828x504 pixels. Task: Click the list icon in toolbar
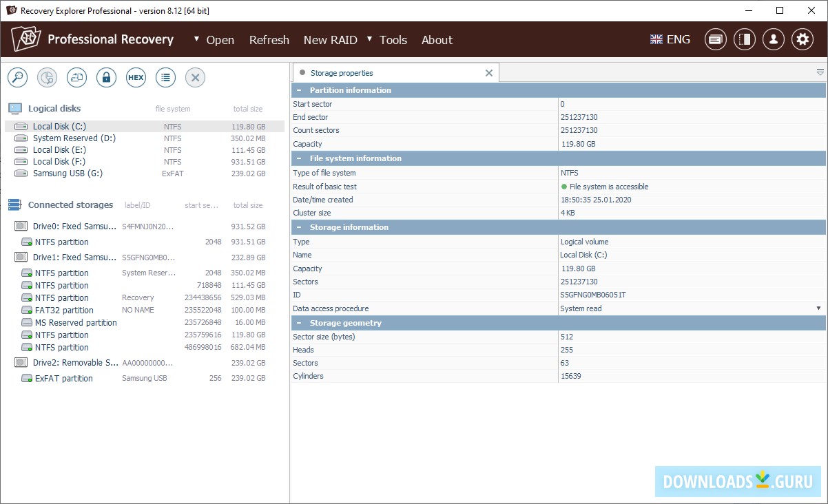(165, 78)
